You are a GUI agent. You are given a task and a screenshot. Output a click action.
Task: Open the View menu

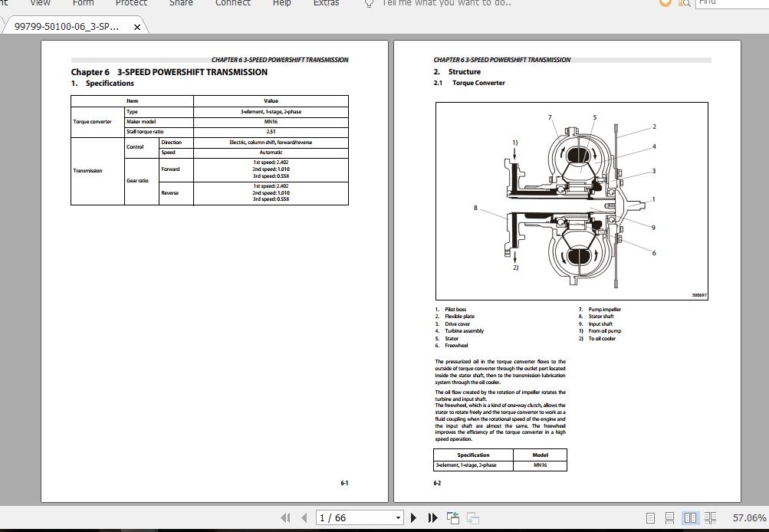pos(39,4)
